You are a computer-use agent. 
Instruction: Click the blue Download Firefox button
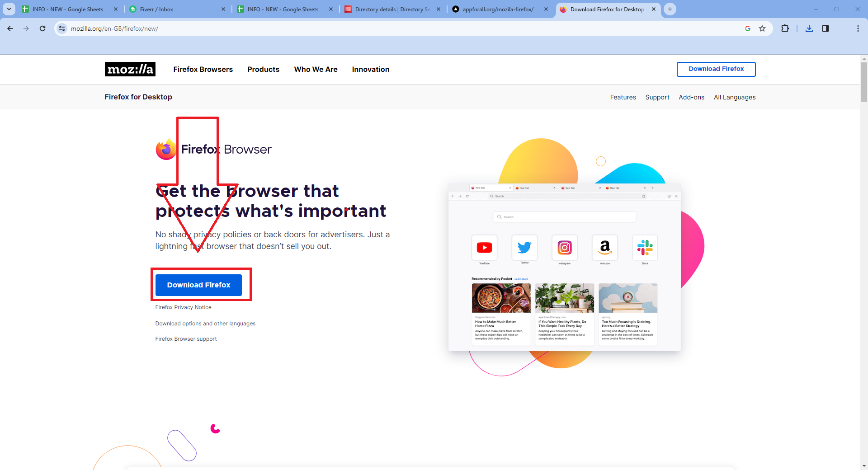pyautogui.click(x=198, y=285)
